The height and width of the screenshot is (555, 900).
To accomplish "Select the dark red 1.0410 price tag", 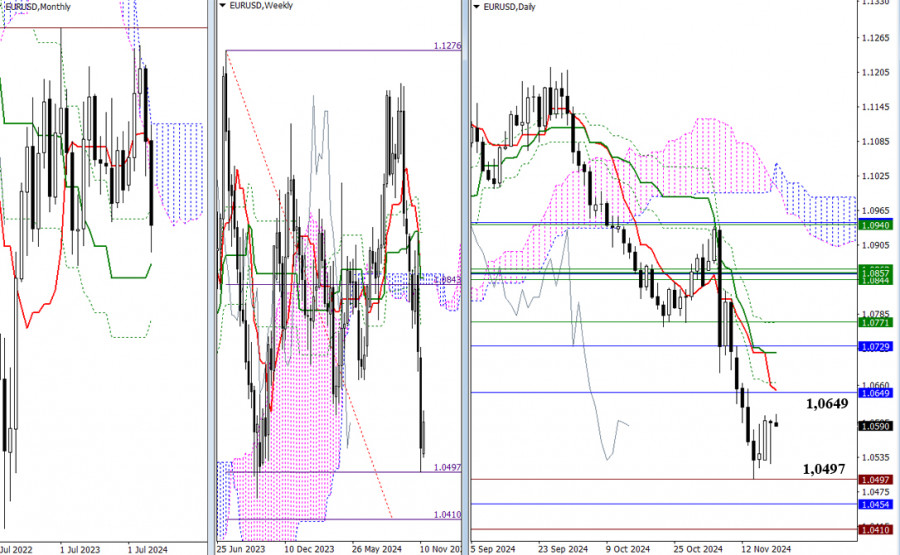I will click(875, 530).
